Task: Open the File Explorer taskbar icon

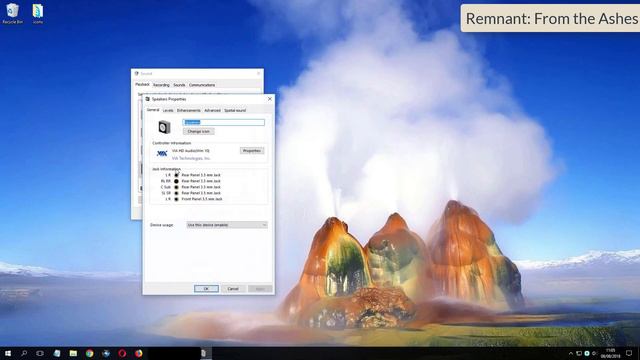Action: coord(73,353)
